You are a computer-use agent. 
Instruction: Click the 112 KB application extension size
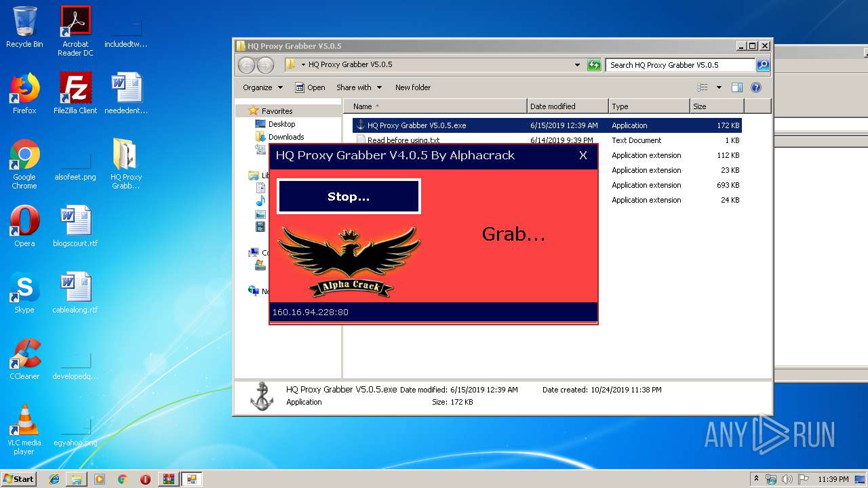[728, 155]
